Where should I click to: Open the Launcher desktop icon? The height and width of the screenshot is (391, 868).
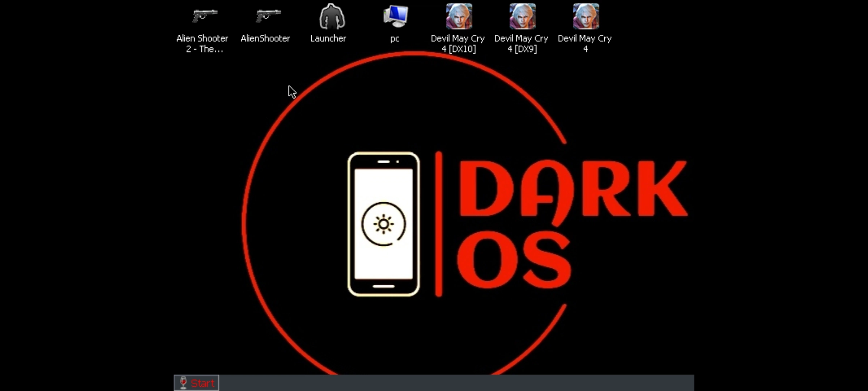332,16
